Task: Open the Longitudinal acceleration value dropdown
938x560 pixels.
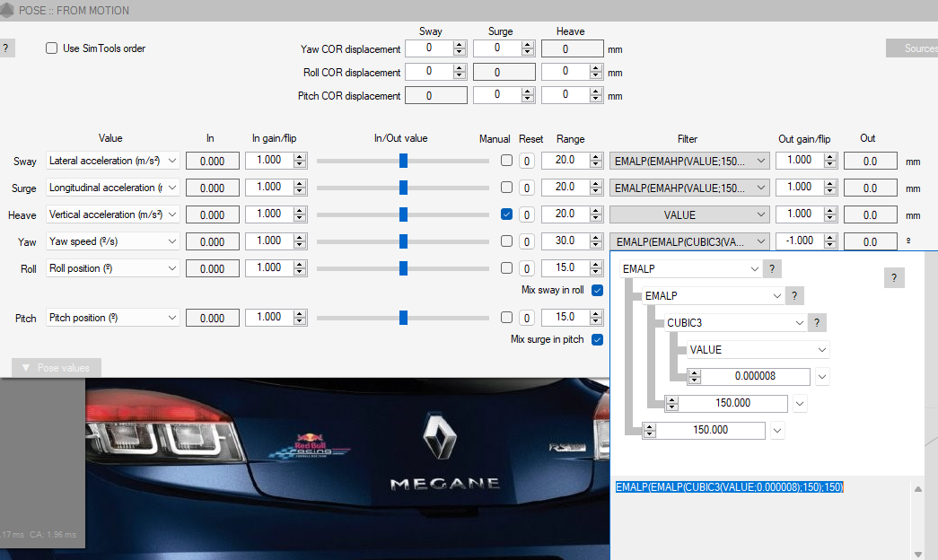Action: pos(112,188)
